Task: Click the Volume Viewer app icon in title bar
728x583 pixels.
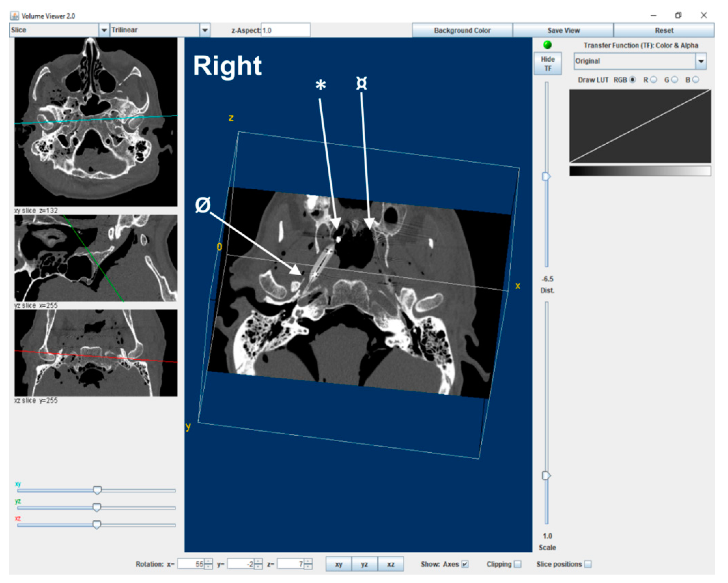Action: [14, 16]
